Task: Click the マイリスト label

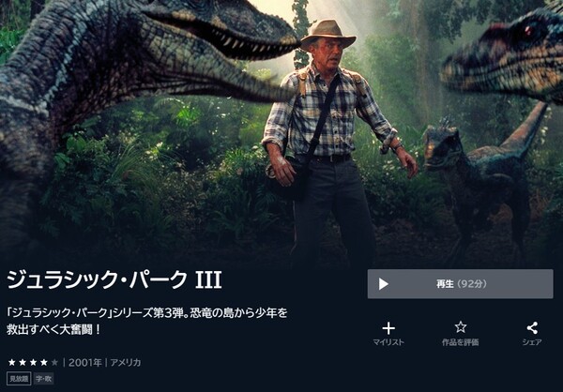Action: point(388,342)
